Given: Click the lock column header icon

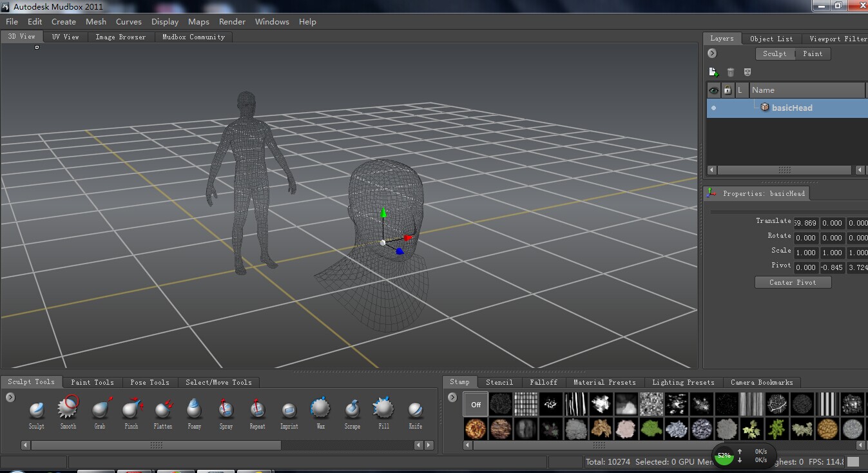Looking at the screenshot, I should 728,90.
